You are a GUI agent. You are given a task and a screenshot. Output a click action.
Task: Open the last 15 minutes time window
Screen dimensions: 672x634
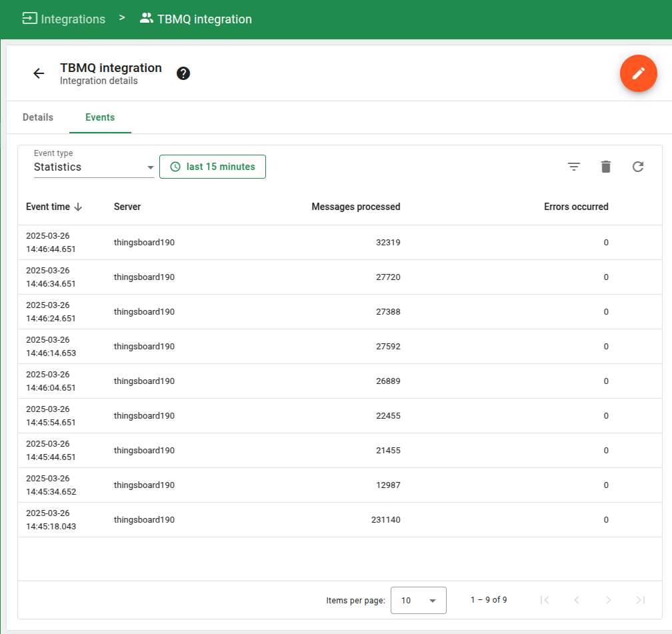213,167
